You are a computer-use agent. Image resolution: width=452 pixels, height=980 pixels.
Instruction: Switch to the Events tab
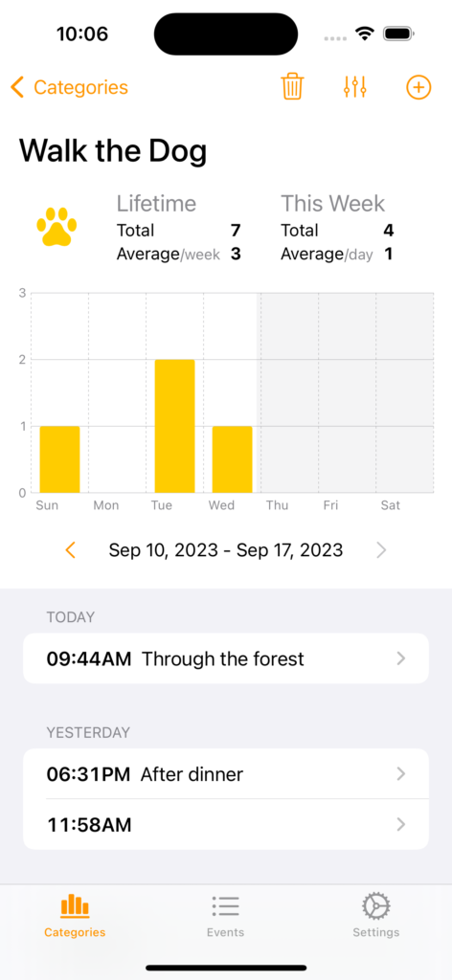click(x=226, y=915)
